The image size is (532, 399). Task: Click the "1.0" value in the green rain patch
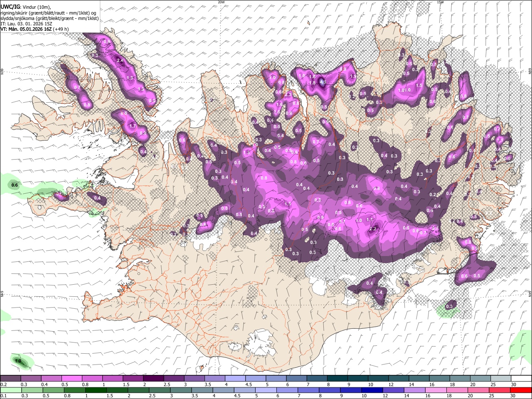18,361
